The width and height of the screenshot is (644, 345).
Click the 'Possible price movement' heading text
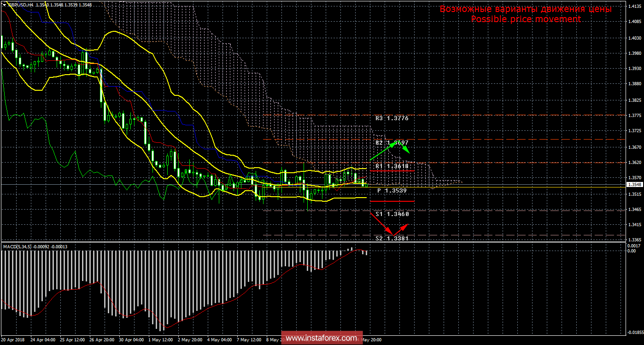click(x=526, y=19)
